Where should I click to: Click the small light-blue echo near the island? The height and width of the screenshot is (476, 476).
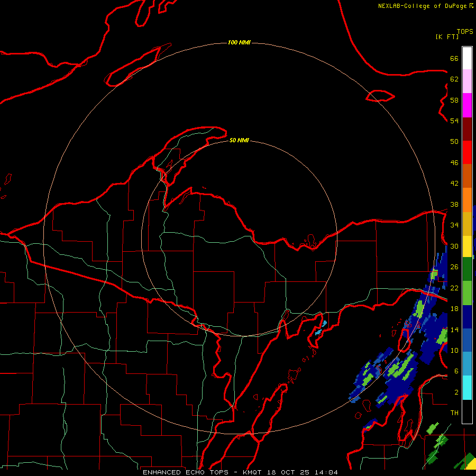coord(321,328)
